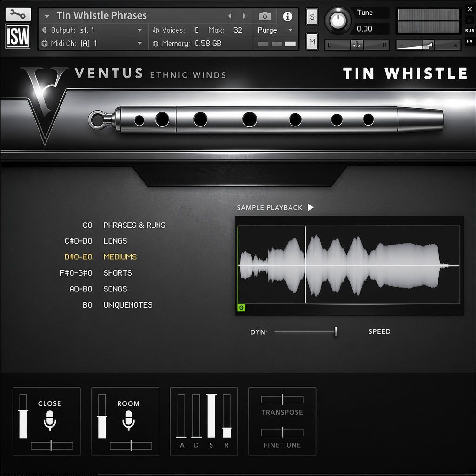Select the Songs category
Screen dimensions: 476x476
[115, 289]
